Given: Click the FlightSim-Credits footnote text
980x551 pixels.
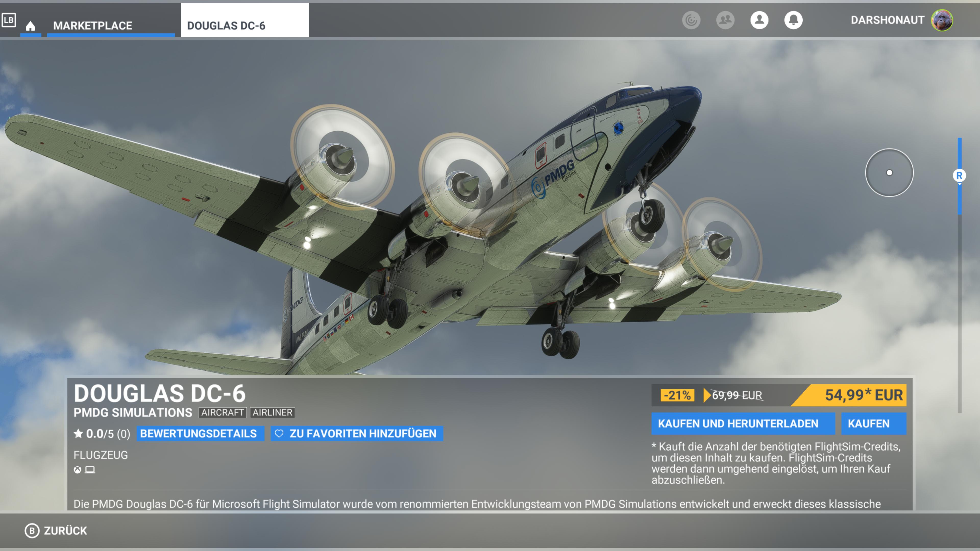Looking at the screenshot, I should tap(776, 463).
